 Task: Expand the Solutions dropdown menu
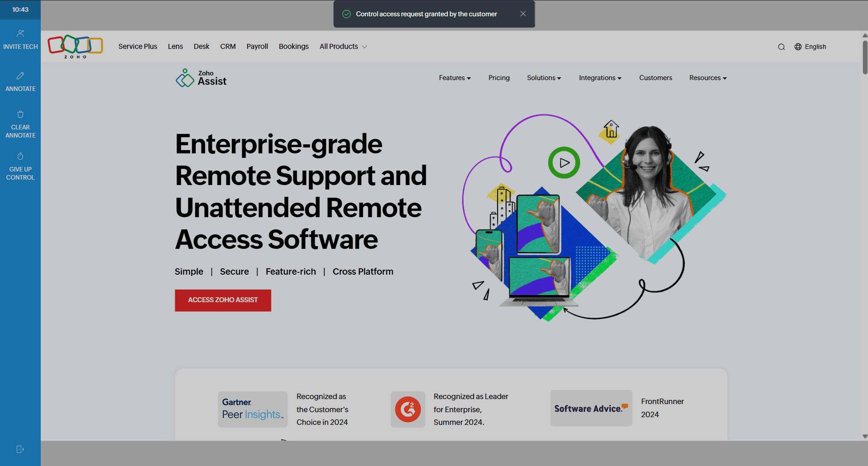pos(544,78)
